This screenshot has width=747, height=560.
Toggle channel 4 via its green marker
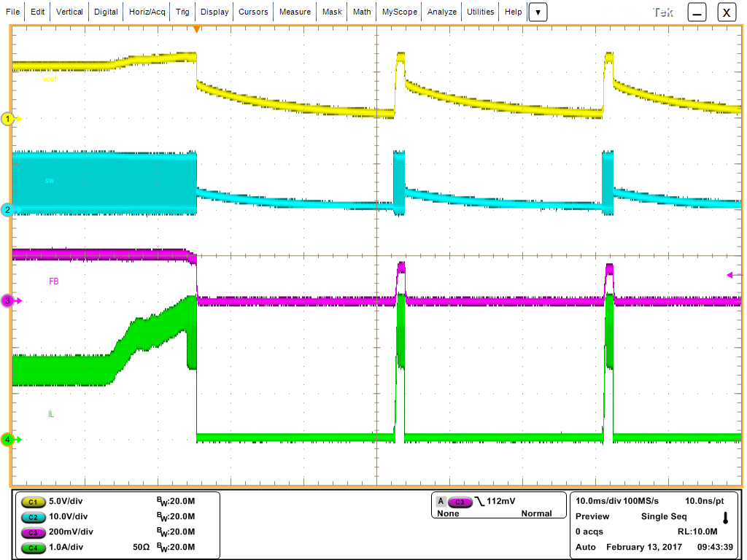pos(9,440)
